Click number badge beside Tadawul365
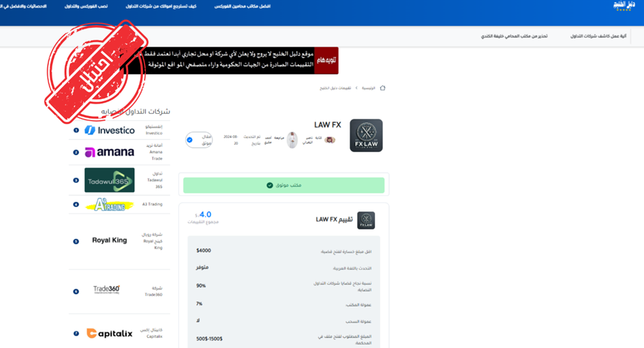 pos(76,180)
